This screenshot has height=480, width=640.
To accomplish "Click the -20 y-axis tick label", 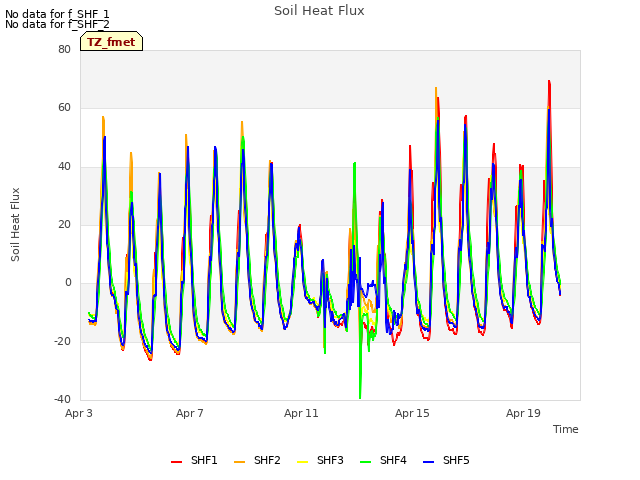I will pos(62,341).
